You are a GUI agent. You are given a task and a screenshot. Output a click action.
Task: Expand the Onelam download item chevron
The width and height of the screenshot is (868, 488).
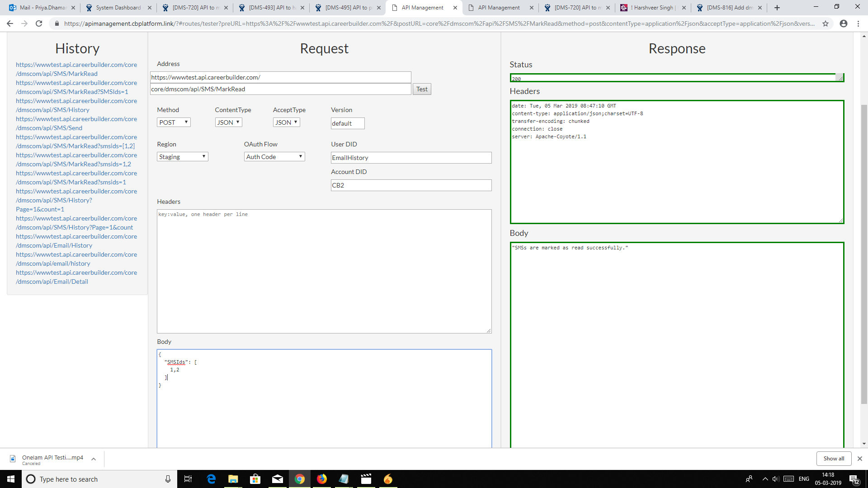pos(94,459)
